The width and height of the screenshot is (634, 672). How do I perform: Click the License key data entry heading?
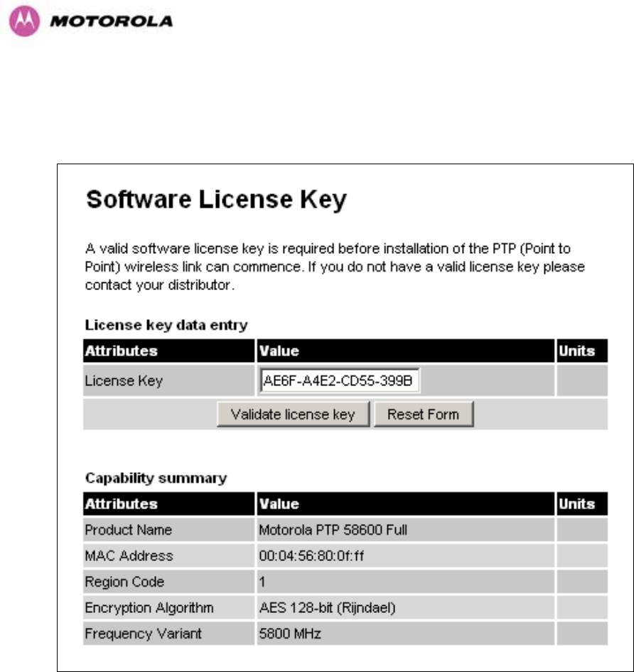point(166,325)
